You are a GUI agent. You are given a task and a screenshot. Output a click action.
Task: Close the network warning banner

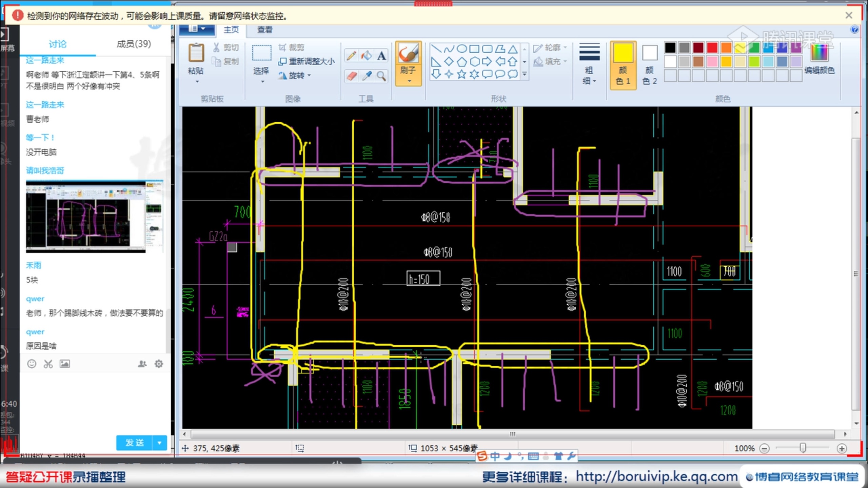pyautogui.click(x=849, y=15)
